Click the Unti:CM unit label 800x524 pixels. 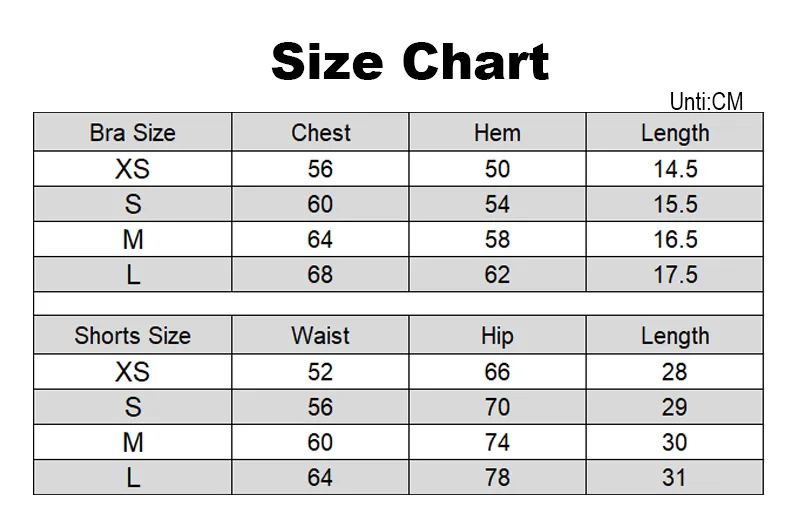(706, 102)
